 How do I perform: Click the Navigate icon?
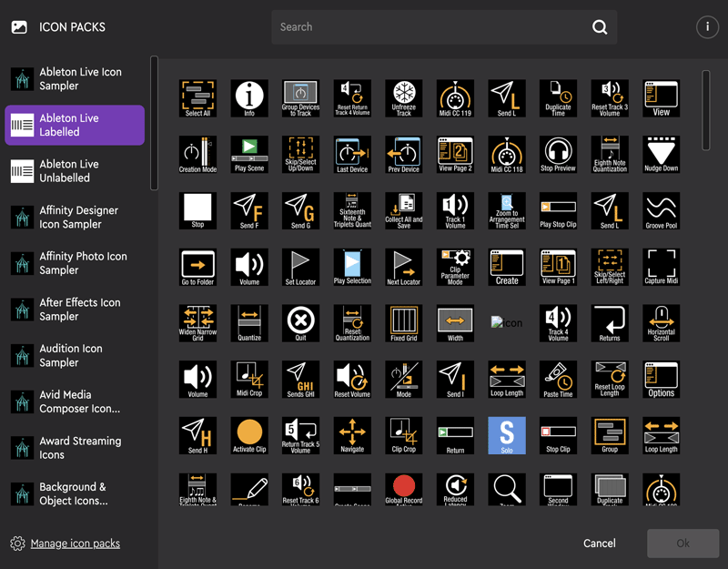pyautogui.click(x=352, y=435)
